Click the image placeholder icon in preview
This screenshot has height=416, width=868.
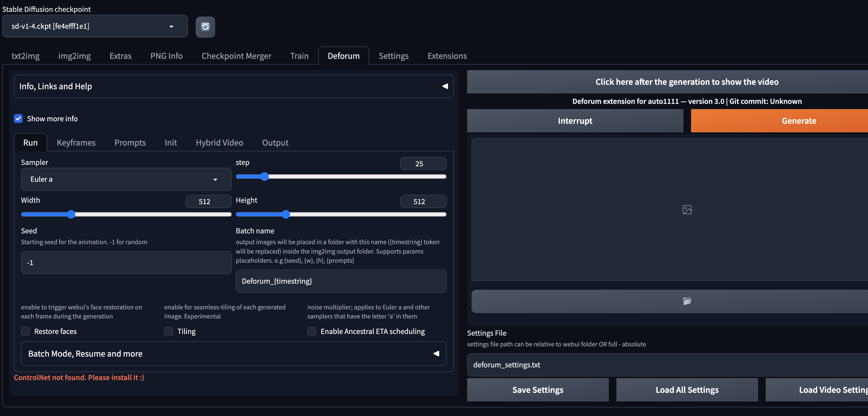687,209
